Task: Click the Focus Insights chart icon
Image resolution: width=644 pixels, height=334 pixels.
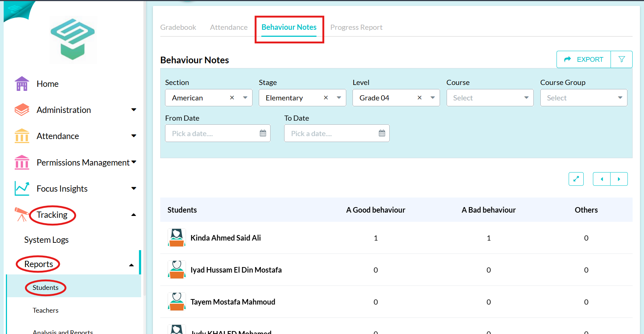Action: 22,188
